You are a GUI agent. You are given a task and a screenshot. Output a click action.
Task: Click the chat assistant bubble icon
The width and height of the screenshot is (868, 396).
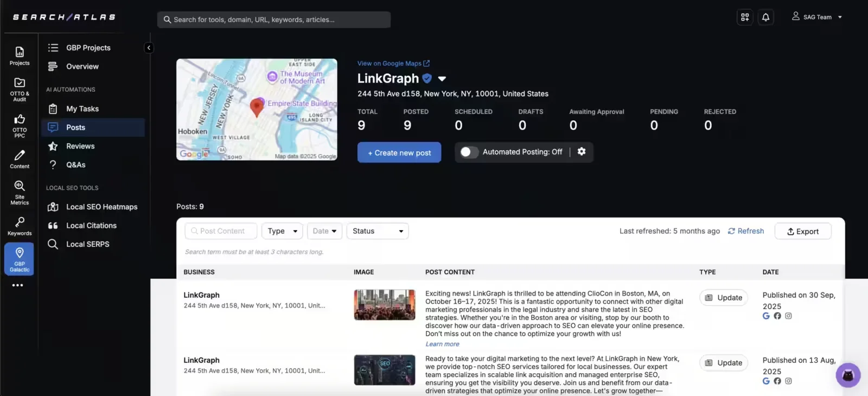pos(847,375)
